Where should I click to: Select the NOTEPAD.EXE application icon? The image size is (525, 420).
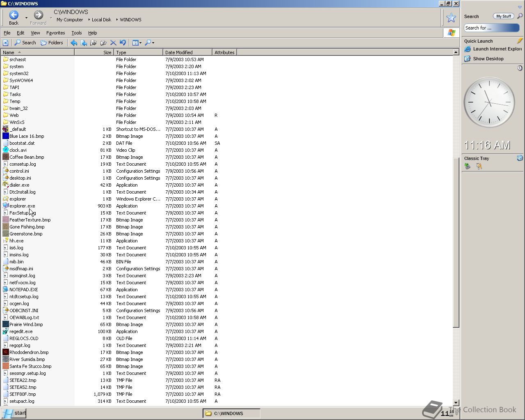6,290
